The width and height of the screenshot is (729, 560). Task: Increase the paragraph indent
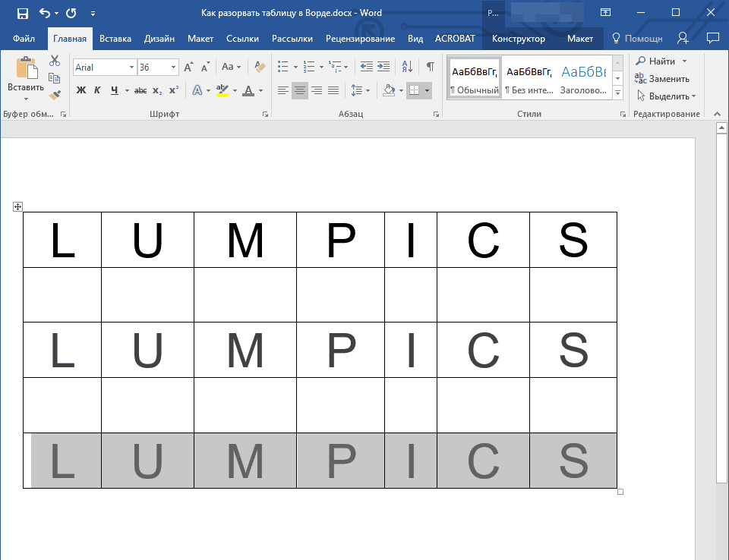[383, 67]
